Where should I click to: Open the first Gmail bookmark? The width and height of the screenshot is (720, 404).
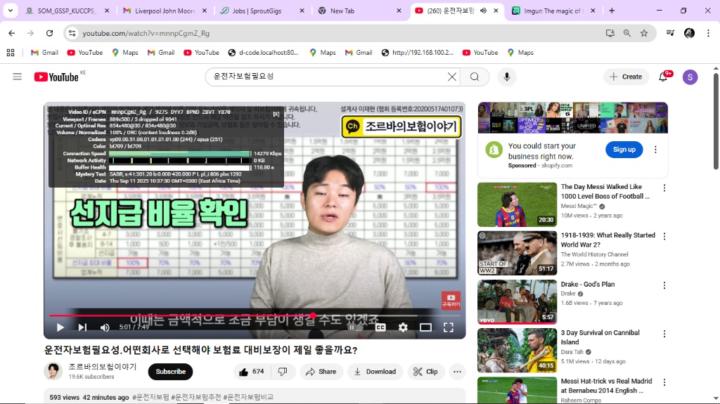[44, 52]
